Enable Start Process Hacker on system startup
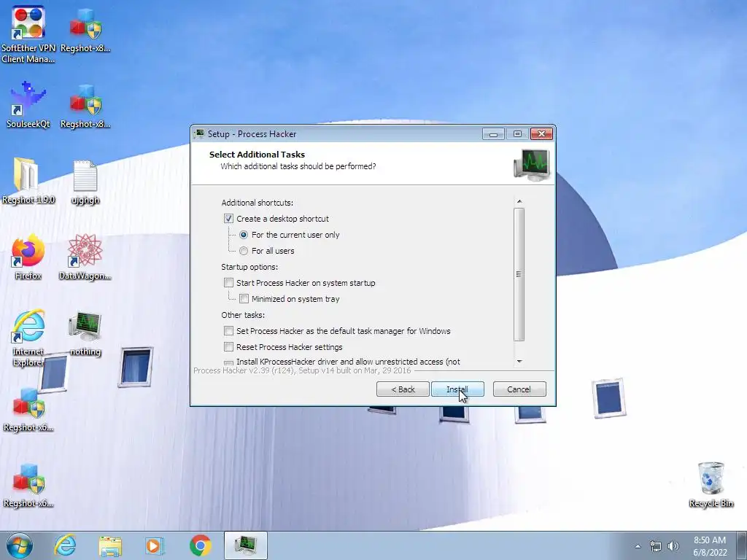The height and width of the screenshot is (560, 747). tap(228, 283)
